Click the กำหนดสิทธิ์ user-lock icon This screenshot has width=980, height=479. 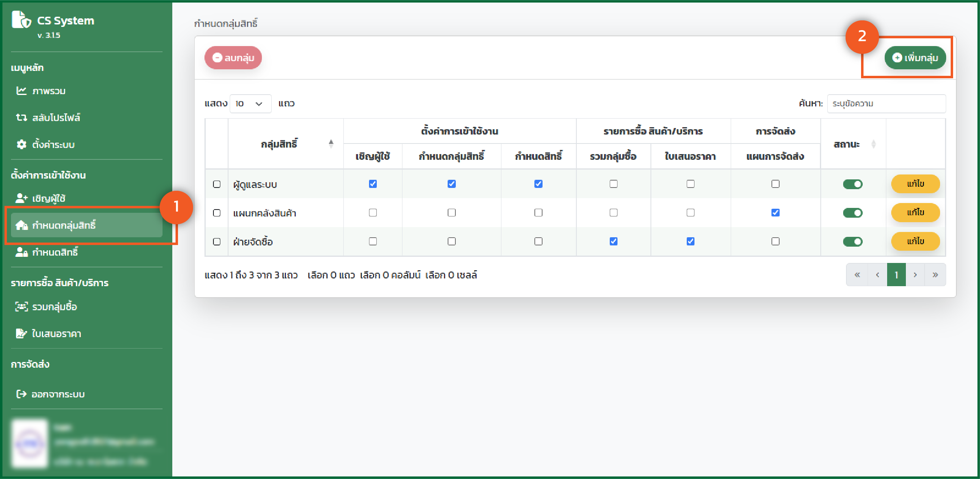[21, 252]
